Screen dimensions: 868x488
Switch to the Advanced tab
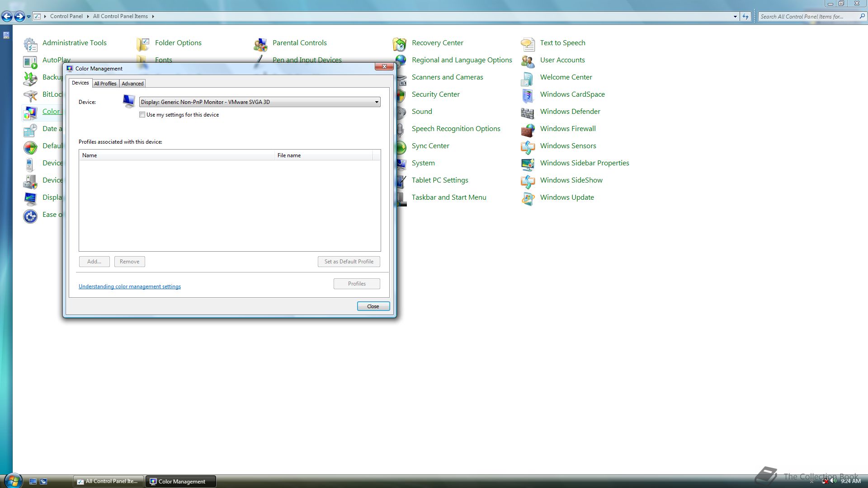click(132, 84)
